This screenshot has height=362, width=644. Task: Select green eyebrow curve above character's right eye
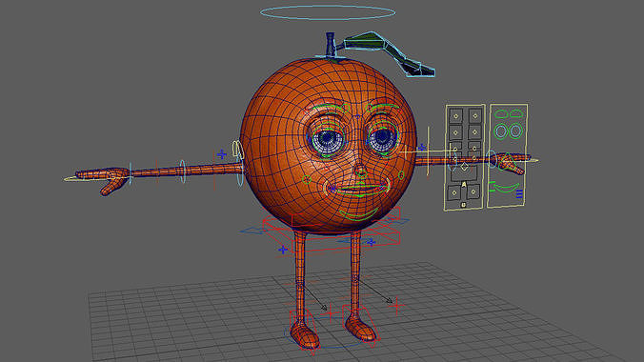click(x=328, y=108)
